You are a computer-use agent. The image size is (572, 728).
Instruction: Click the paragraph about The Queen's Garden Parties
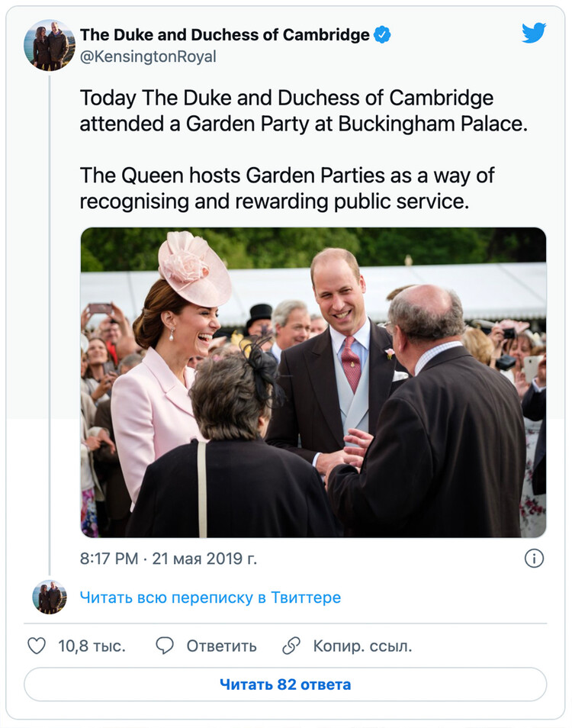(287, 188)
